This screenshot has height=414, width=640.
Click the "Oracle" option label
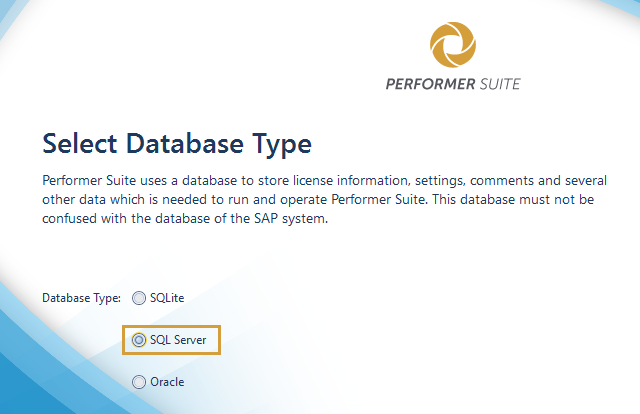pos(167,382)
